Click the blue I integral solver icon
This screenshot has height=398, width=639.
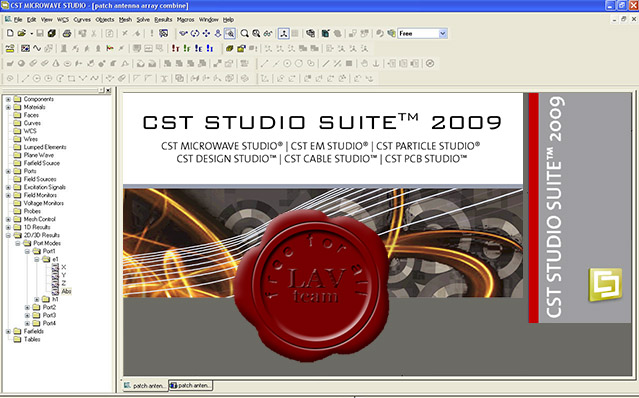point(210,48)
